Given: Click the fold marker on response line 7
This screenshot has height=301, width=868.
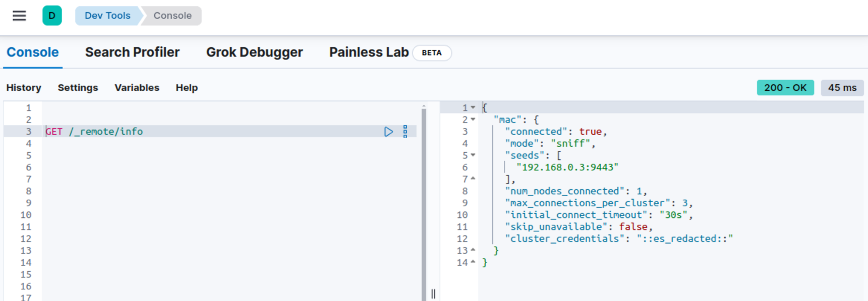Looking at the screenshot, I should point(473,179).
